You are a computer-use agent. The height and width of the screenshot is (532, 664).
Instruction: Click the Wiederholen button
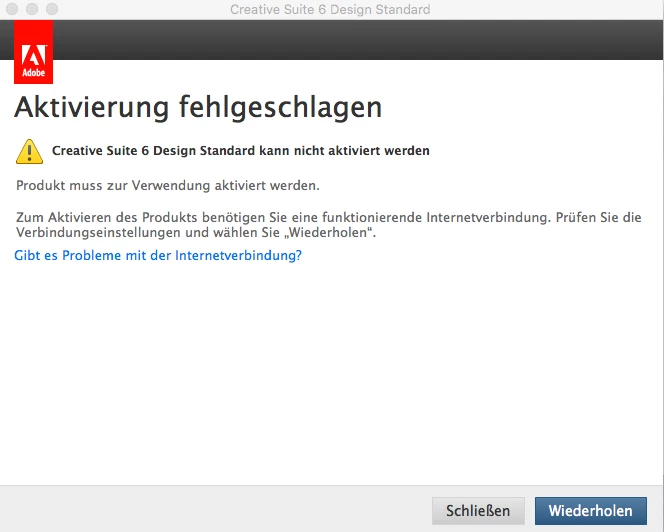click(591, 511)
